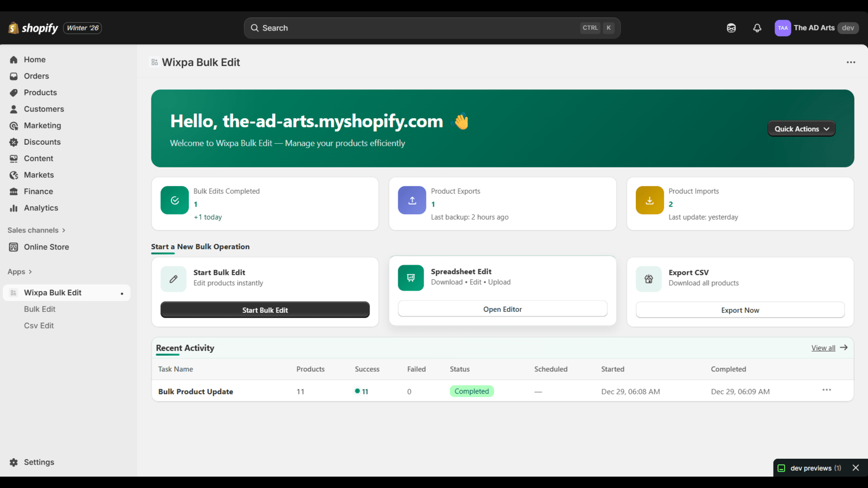
Task: Click the Completed time Dec 29, 06:09 AM
Action: point(741,391)
